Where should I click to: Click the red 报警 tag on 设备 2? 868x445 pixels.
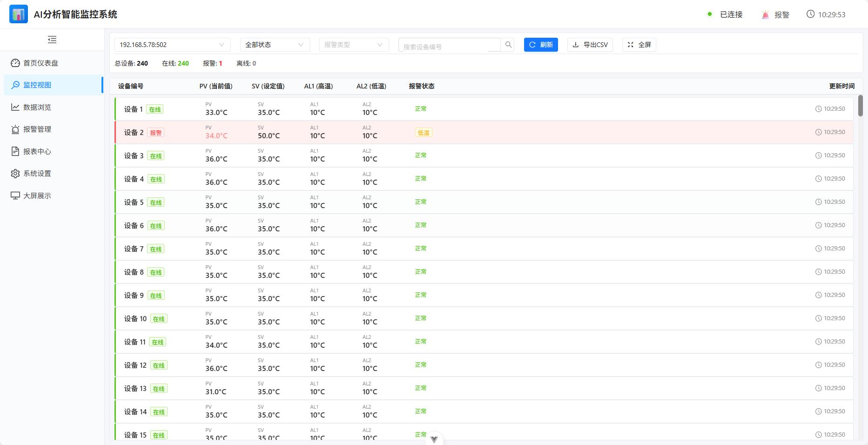(x=156, y=133)
